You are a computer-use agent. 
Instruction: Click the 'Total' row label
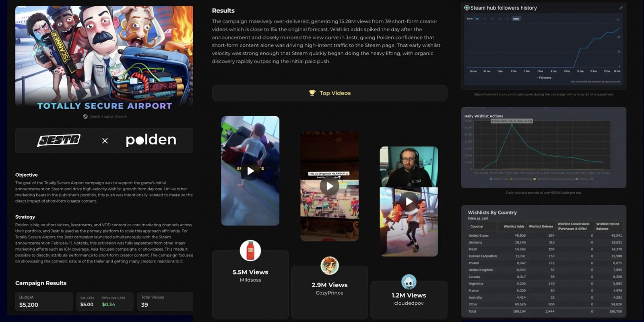[472, 312]
